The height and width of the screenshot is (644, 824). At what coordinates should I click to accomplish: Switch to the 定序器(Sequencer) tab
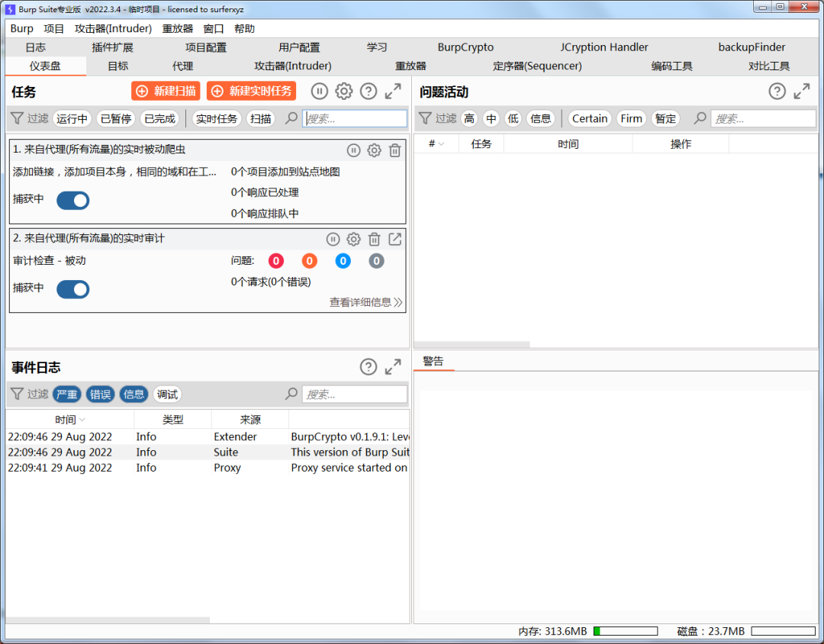(537, 66)
